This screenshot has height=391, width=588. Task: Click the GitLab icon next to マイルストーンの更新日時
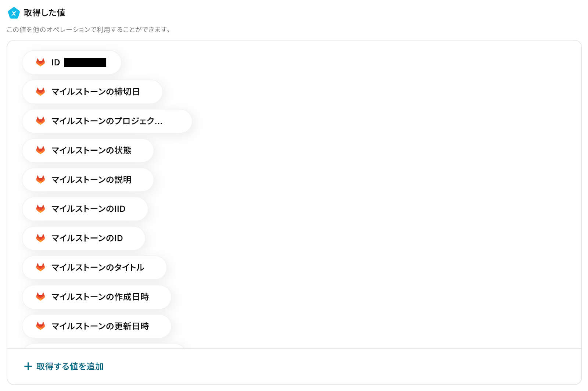pos(40,326)
